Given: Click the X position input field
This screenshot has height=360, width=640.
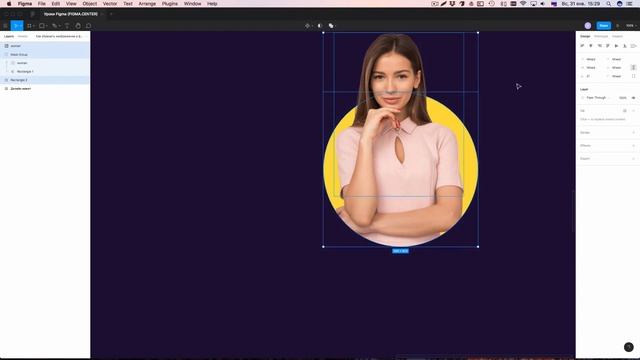Looking at the screenshot, I should [x=591, y=59].
